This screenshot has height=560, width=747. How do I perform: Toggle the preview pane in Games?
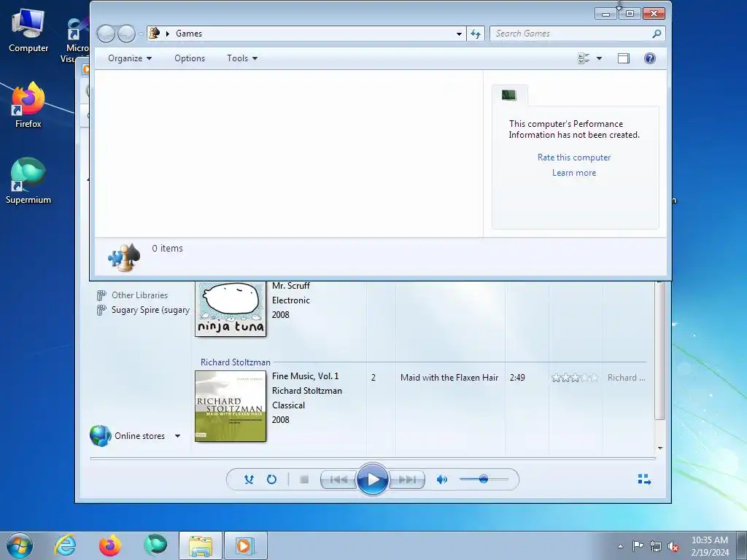[x=624, y=58]
